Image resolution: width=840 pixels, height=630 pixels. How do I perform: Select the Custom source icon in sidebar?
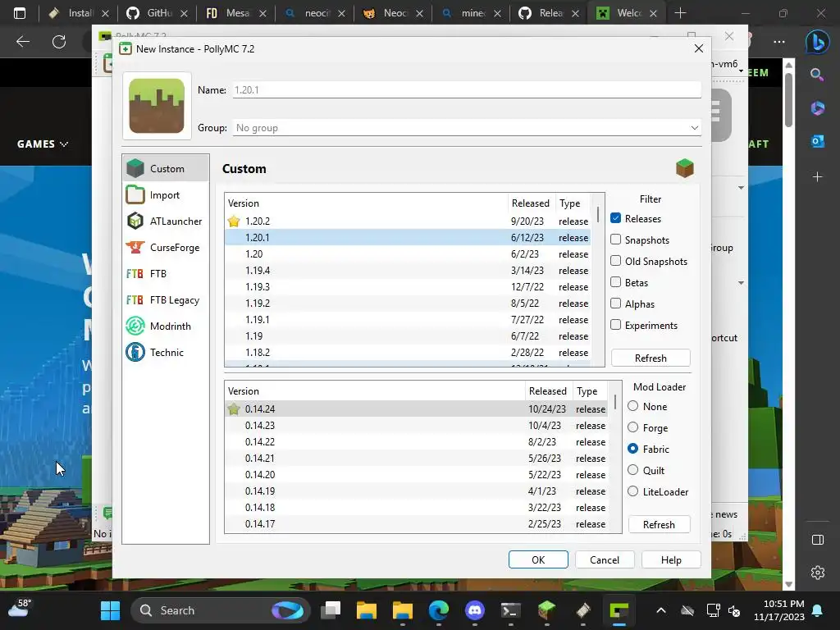tap(135, 168)
